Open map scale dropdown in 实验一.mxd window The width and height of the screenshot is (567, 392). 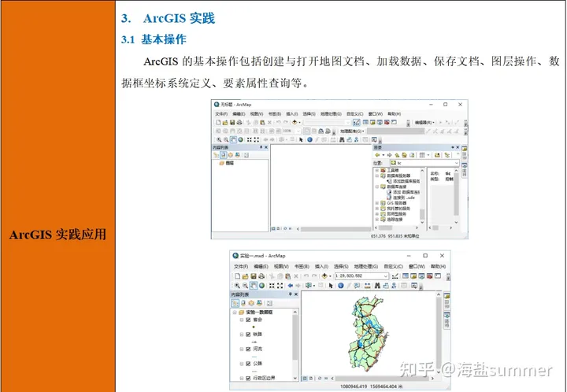pos(386,276)
